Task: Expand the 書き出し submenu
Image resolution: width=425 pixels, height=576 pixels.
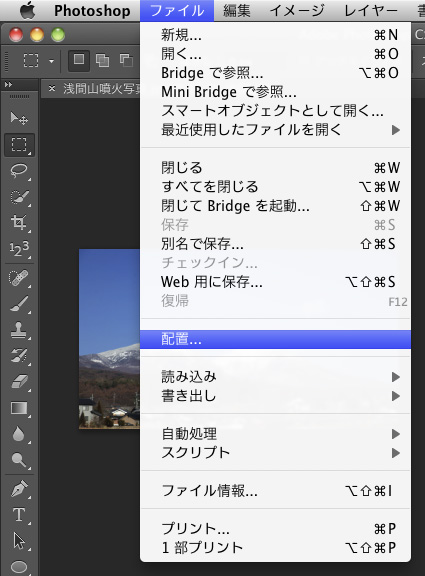Action: (x=275, y=396)
